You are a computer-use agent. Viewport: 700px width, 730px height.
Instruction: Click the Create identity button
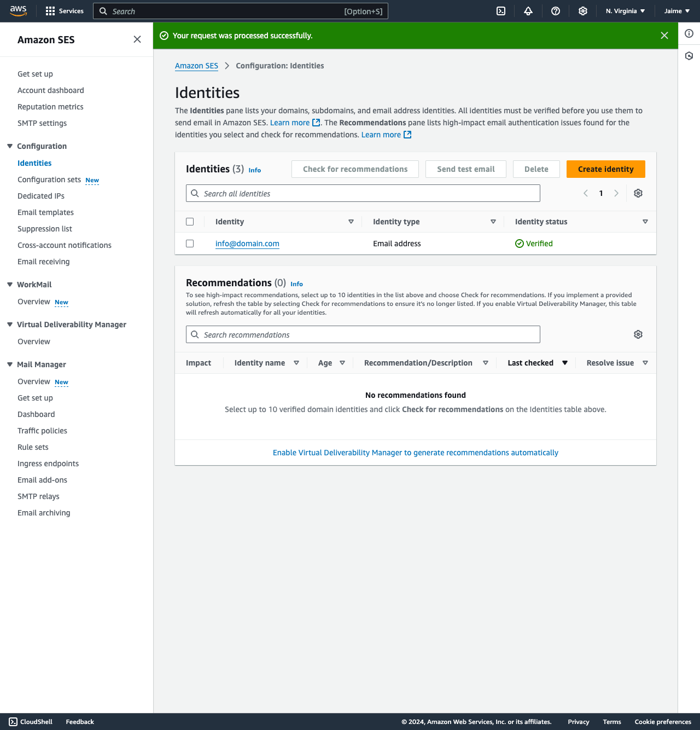pos(605,169)
